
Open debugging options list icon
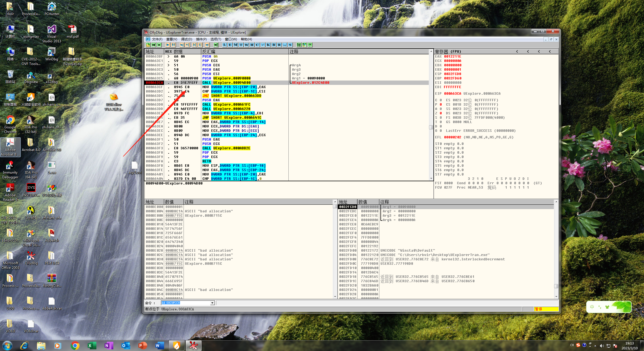click(x=299, y=45)
